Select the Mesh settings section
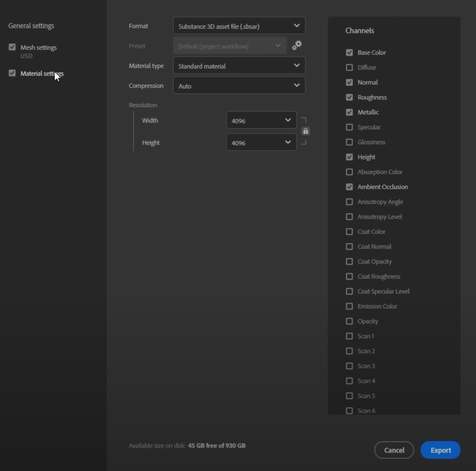 38,48
